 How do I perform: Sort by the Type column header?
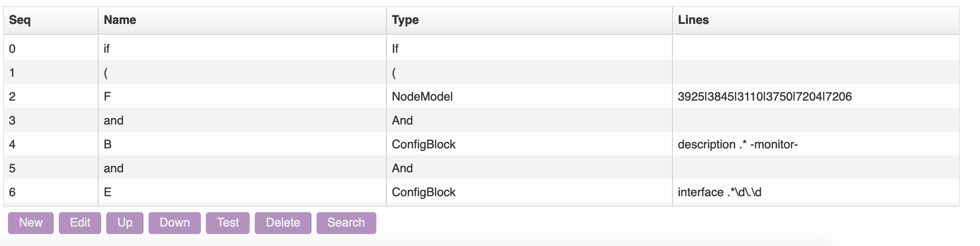tap(405, 20)
